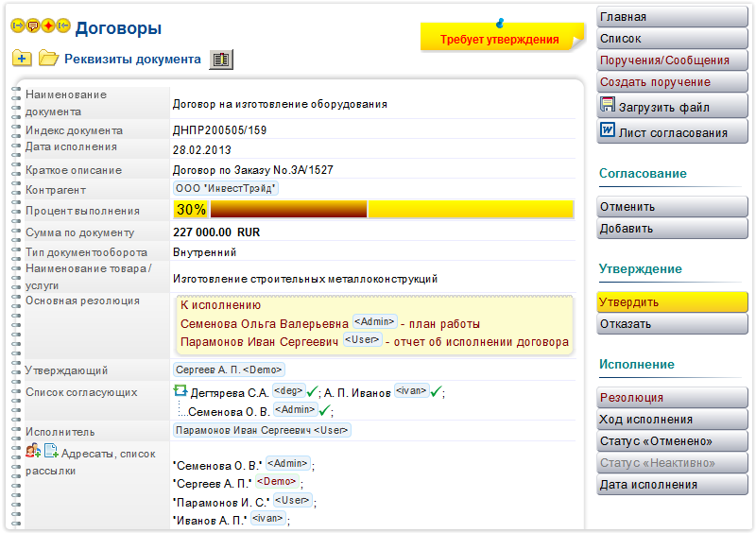Image resolution: width=756 pixels, height=533 pixels.
Task: Click the Word icon on Лист согласования
Action: pos(608,129)
